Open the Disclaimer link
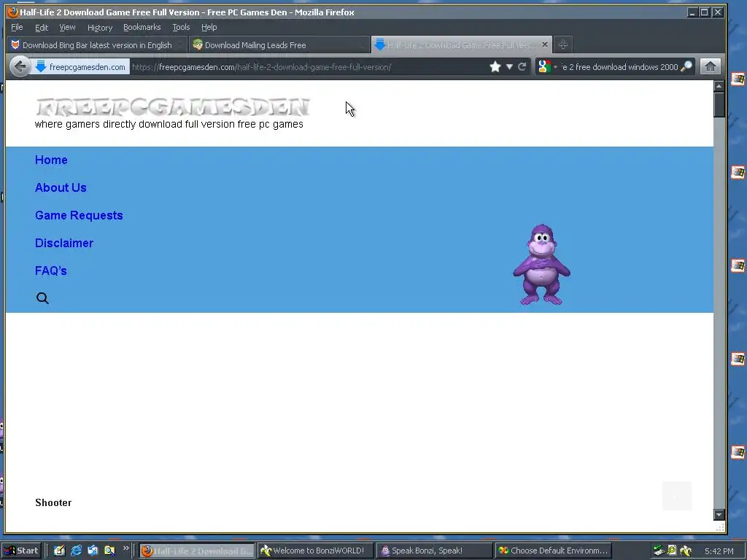 64,243
